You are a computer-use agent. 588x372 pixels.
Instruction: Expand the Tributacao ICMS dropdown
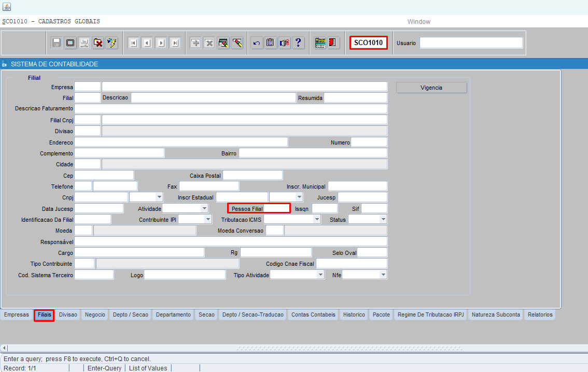coord(317,219)
